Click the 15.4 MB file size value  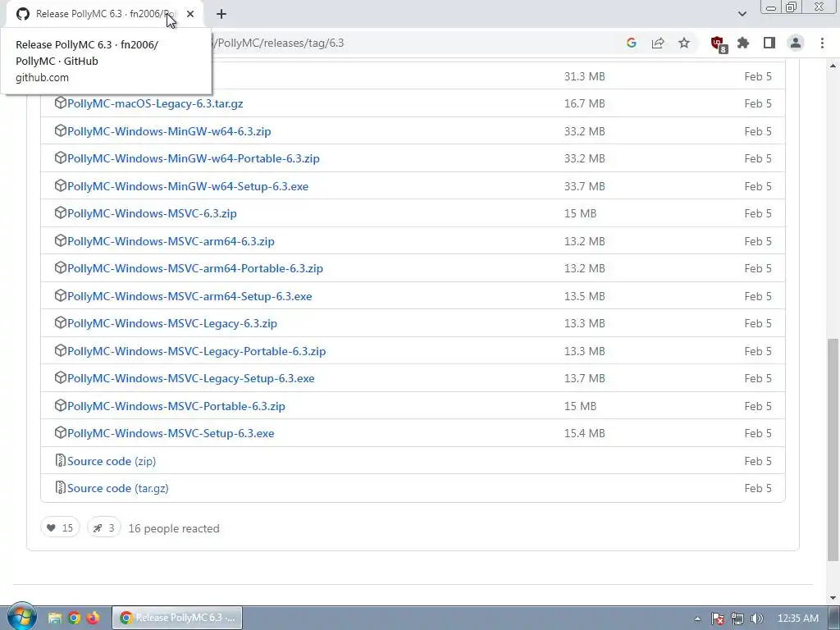click(x=584, y=433)
